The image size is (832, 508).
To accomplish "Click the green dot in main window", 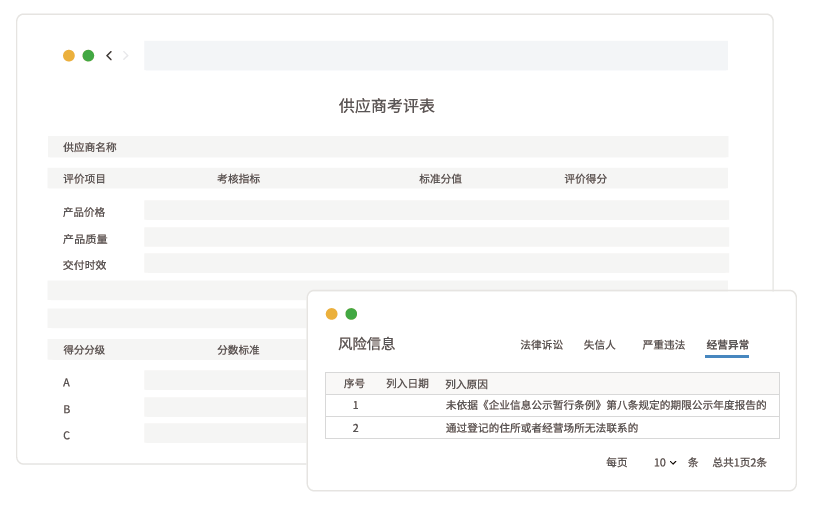I will 88,56.
